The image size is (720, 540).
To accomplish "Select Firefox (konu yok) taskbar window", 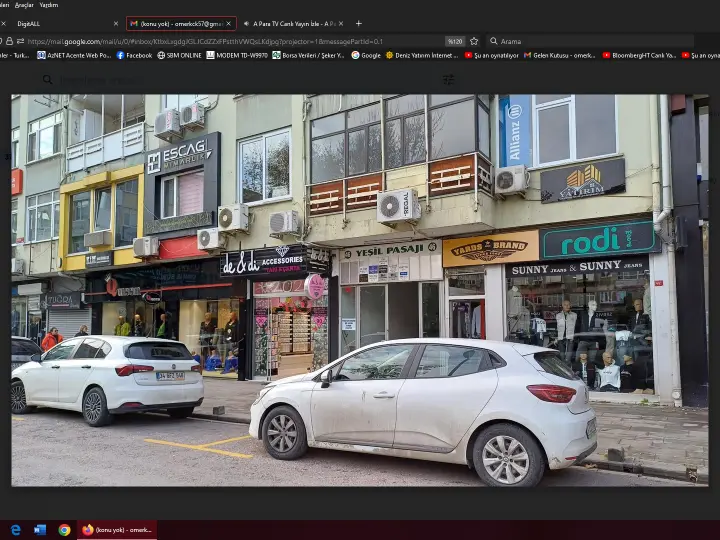I will 117,530.
